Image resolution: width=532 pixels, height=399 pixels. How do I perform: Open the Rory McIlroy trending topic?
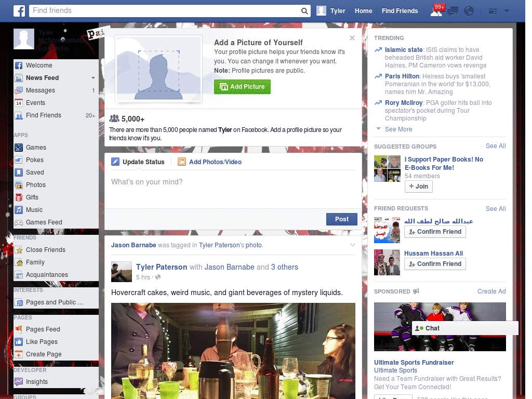[404, 103]
